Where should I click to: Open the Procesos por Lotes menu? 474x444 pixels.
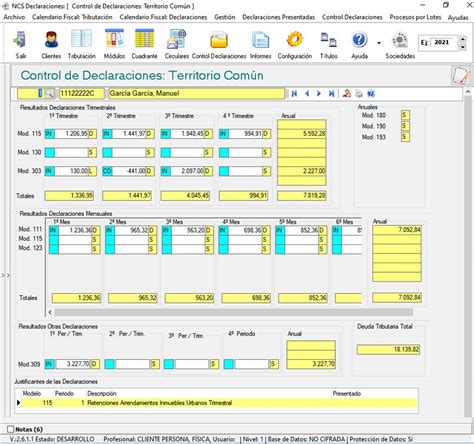click(x=415, y=17)
